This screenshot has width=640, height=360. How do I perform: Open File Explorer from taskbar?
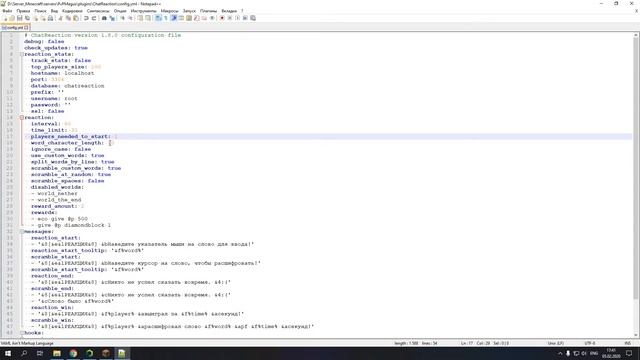pos(57,353)
